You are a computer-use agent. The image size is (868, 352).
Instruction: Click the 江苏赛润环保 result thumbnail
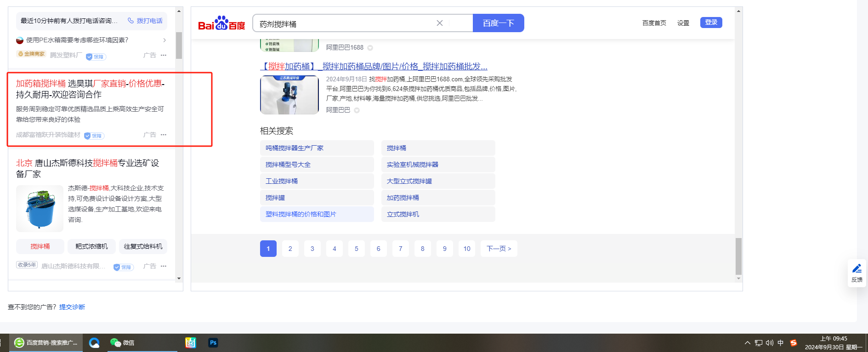click(x=289, y=95)
